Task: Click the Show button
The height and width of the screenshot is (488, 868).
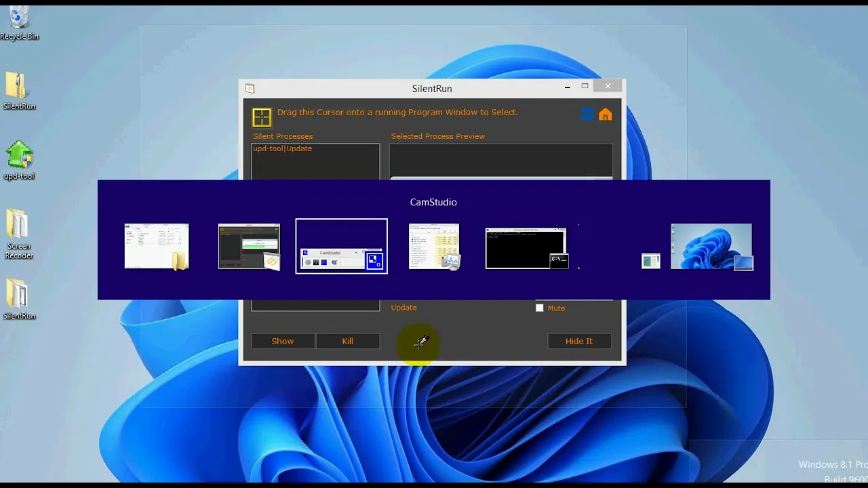Action: point(283,341)
